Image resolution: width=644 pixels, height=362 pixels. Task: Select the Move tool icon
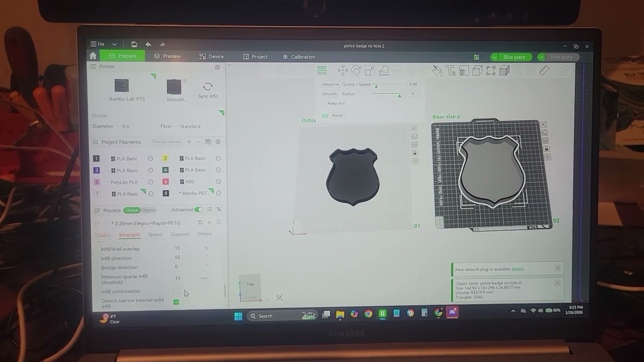343,70
